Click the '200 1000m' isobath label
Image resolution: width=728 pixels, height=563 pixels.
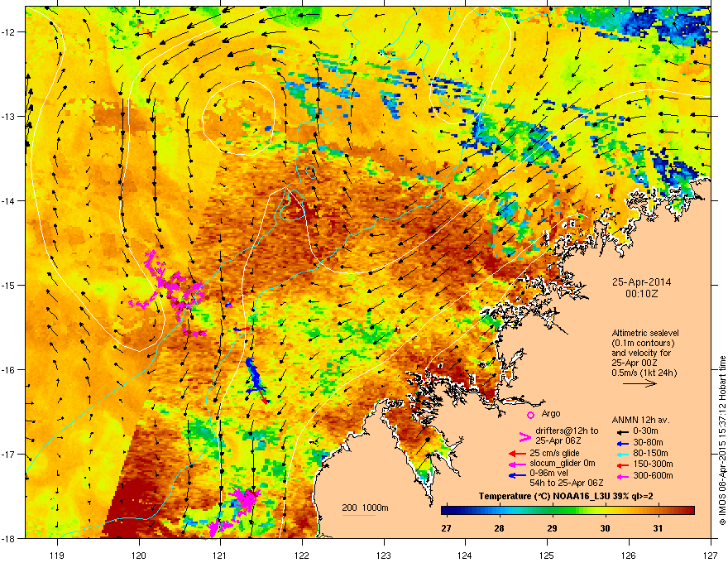click(365, 508)
